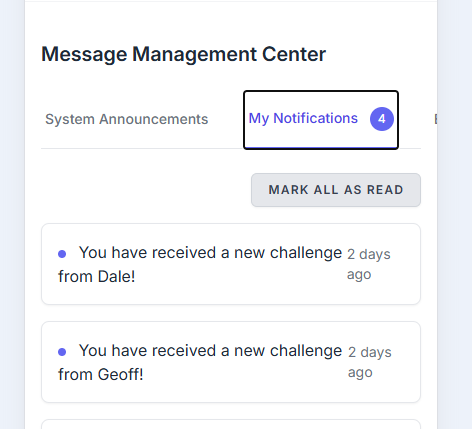This screenshot has height=429, width=472.
Task: Click the unread dot on Geoff's notification
Action: coord(62,352)
